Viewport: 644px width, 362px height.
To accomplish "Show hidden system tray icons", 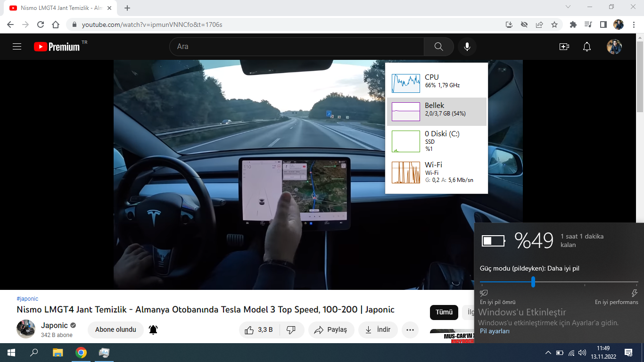I will pos(548,353).
